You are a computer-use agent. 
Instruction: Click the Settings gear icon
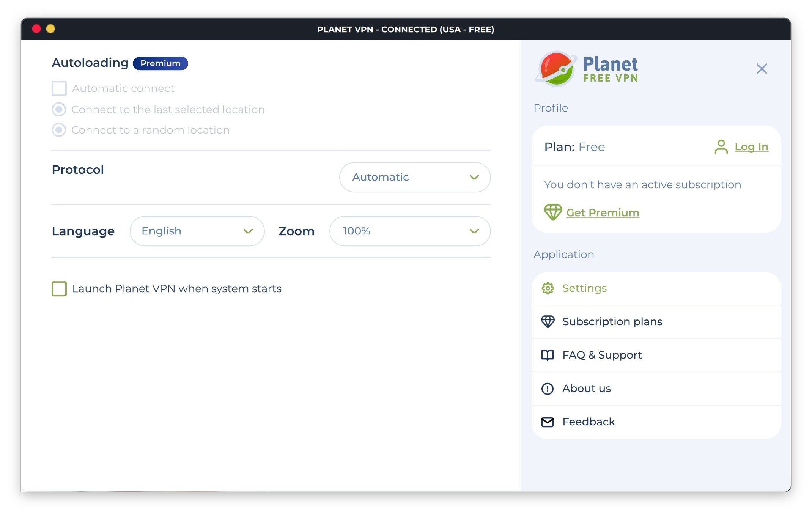pyautogui.click(x=548, y=288)
